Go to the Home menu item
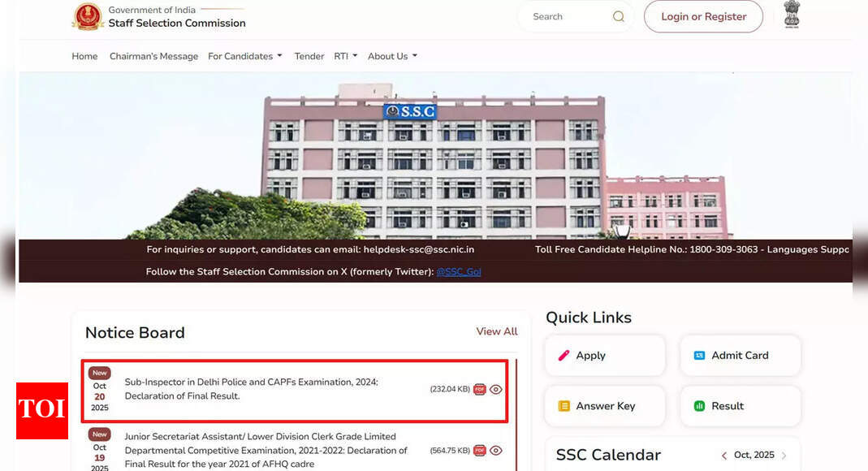Image resolution: width=868 pixels, height=471 pixels. [84, 56]
